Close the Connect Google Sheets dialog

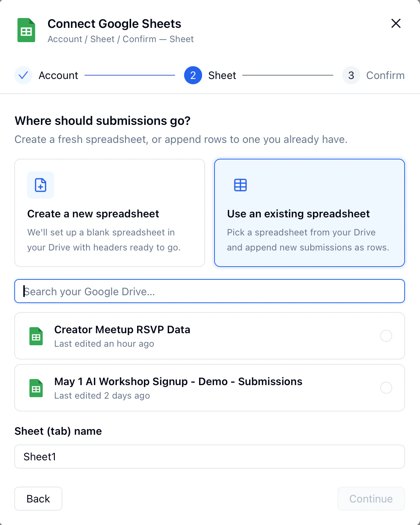pyautogui.click(x=396, y=23)
